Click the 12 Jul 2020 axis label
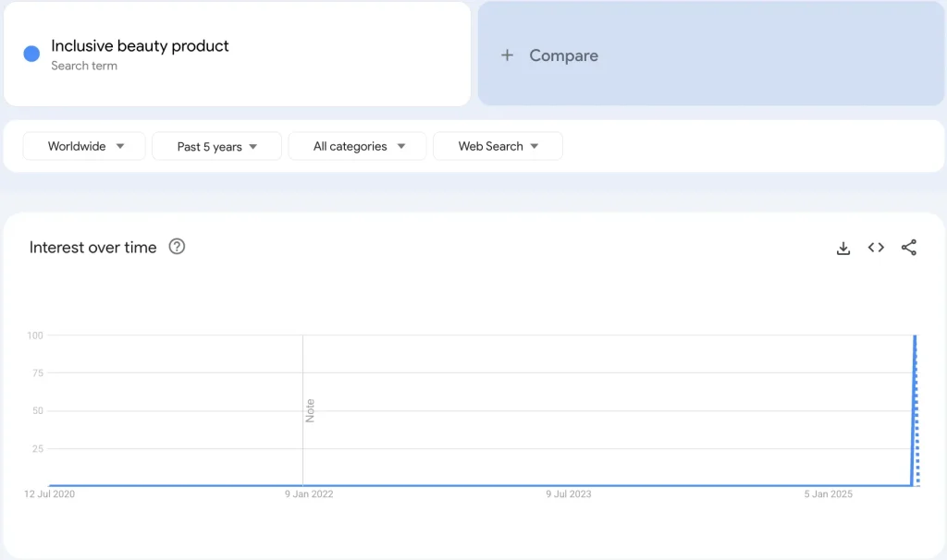Image resolution: width=947 pixels, height=560 pixels. tap(50, 494)
